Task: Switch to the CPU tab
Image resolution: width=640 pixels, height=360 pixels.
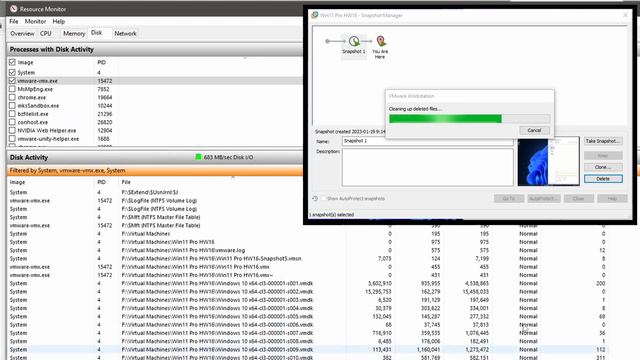Action: tap(46, 33)
